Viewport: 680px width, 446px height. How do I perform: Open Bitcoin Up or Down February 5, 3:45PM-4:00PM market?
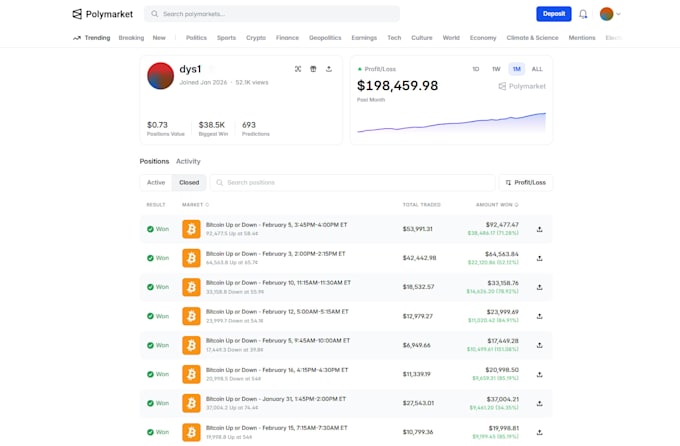277,225
